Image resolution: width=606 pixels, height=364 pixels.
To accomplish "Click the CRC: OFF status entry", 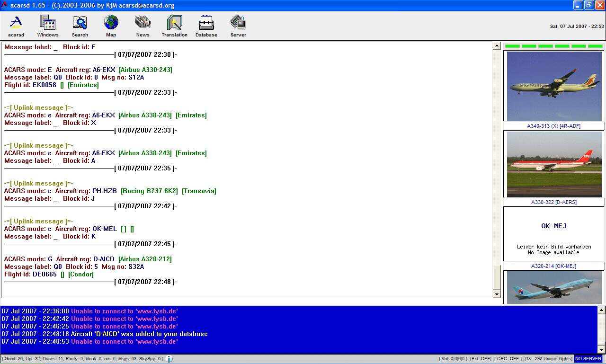I will (508, 359).
